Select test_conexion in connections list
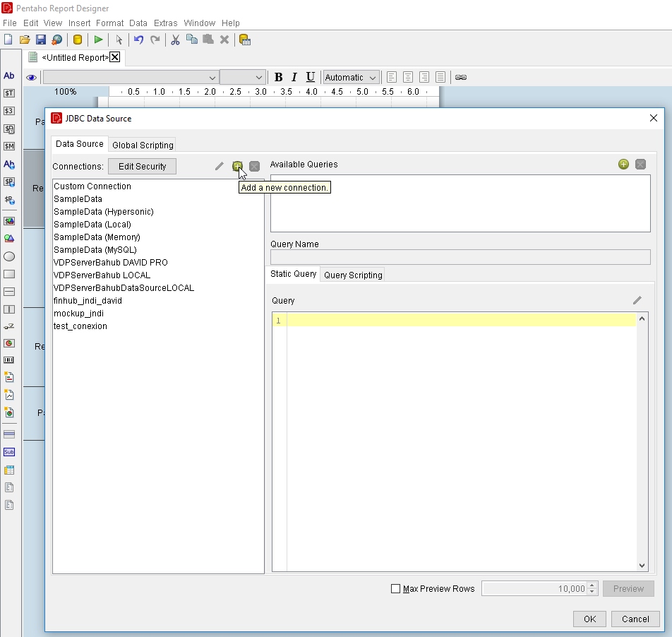672x637 pixels. point(158,326)
